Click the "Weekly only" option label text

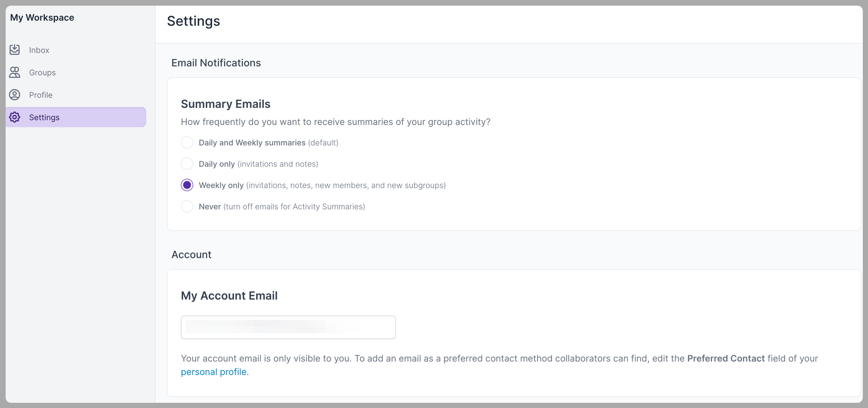click(x=221, y=186)
